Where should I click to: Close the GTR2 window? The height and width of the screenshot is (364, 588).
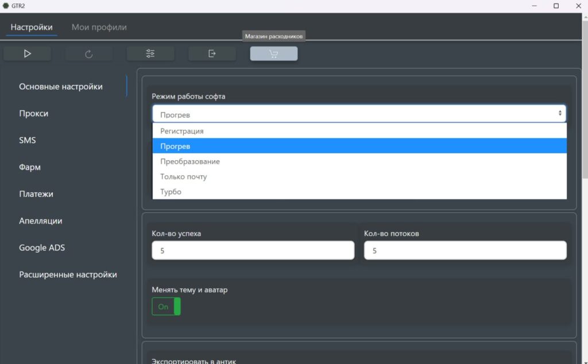click(578, 6)
